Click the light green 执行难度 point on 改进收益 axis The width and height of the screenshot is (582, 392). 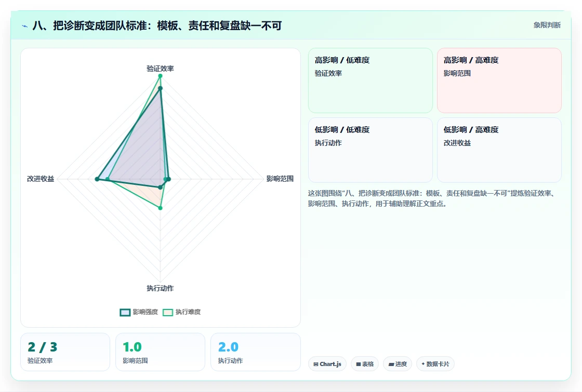point(108,179)
